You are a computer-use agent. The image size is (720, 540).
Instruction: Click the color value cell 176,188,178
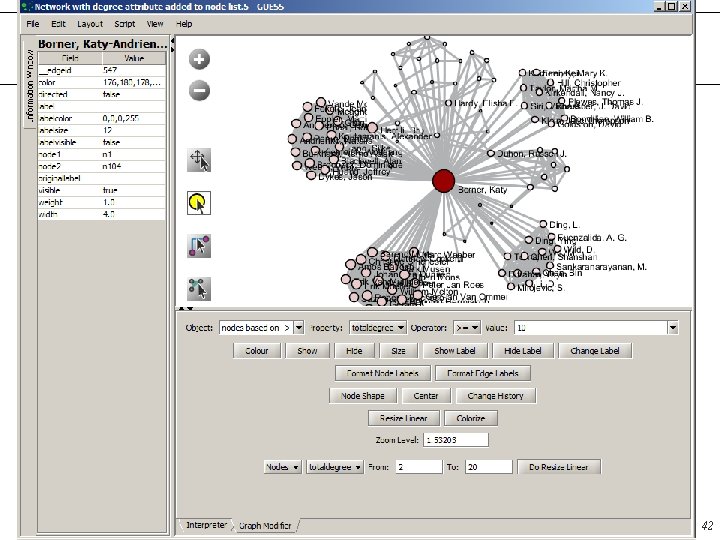134,83
